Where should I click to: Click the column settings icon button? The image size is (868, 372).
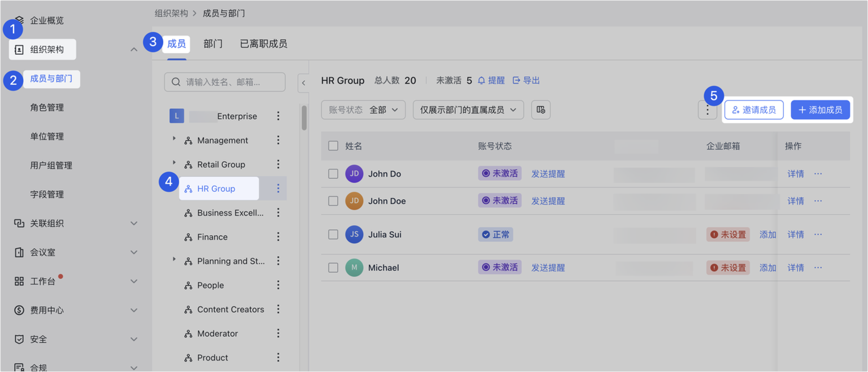tap(541, 110)
